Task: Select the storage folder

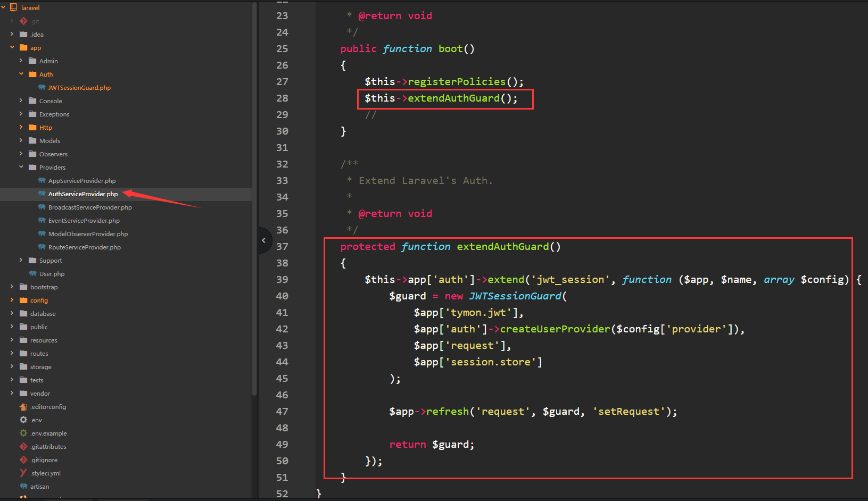Action: pyautogui.click(x=40, y=367)
